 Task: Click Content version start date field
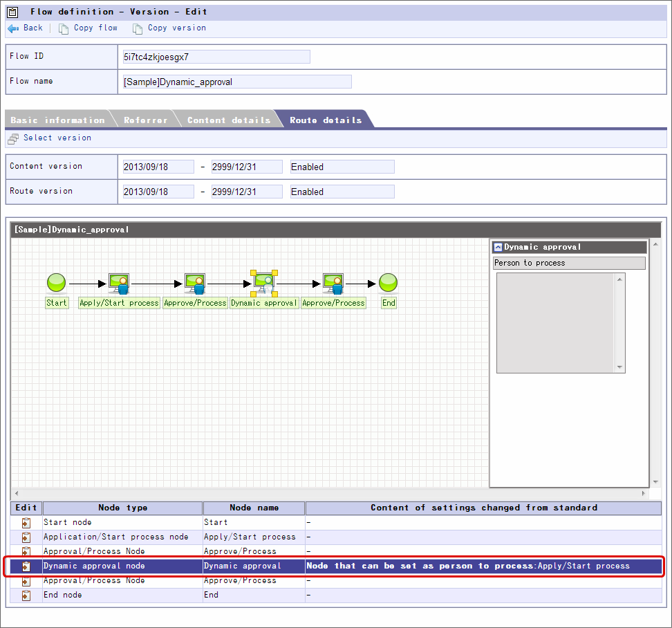point(158,167)
